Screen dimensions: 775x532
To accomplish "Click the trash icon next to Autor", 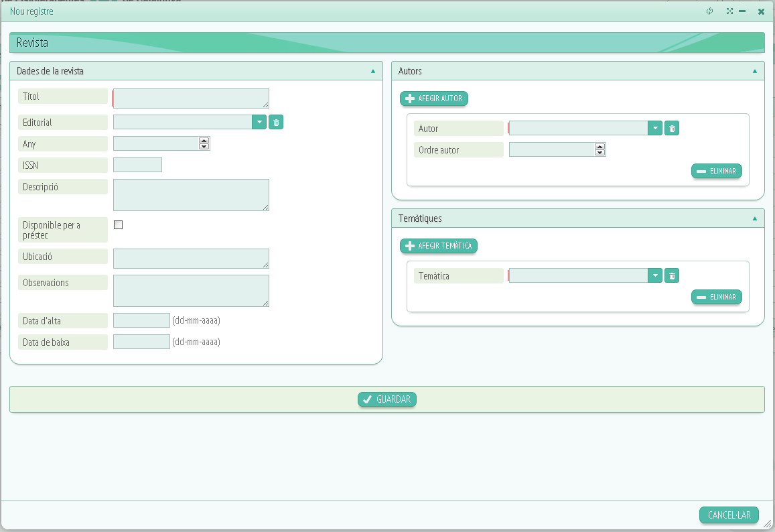I will coord(672,128).
